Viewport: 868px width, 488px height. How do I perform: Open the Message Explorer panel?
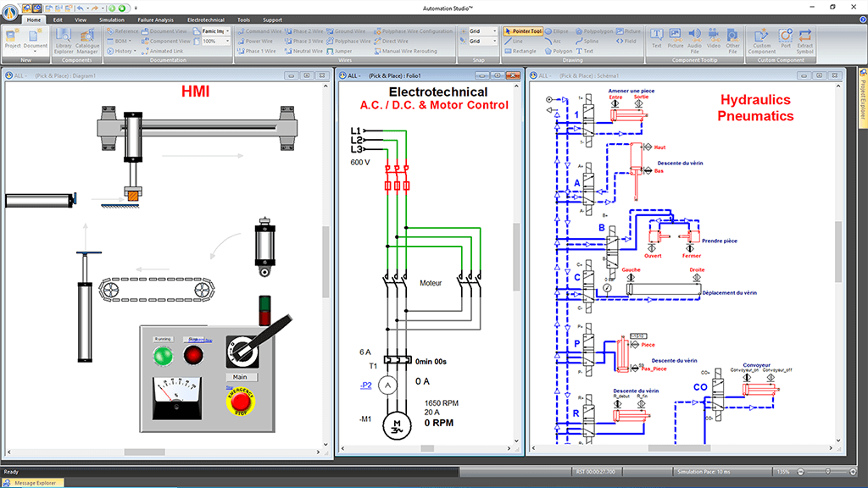click(34, 483)
